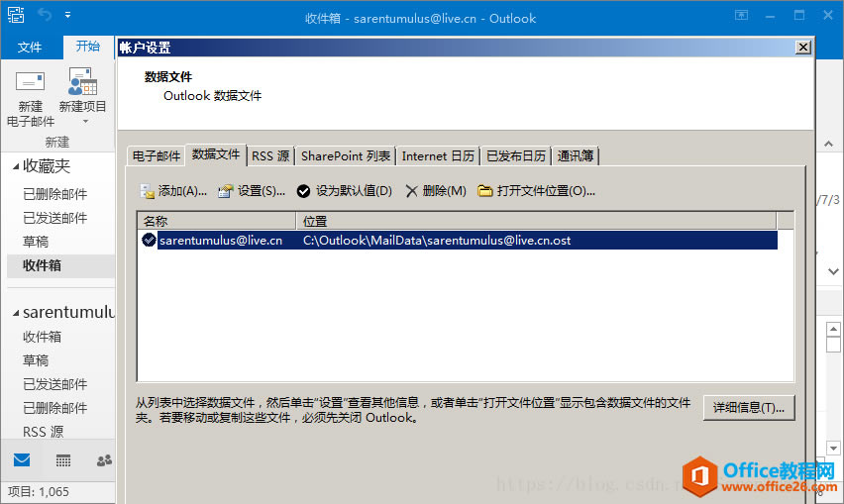
Task: Go to the 已发布日历 tab
Action: point(516,156)
